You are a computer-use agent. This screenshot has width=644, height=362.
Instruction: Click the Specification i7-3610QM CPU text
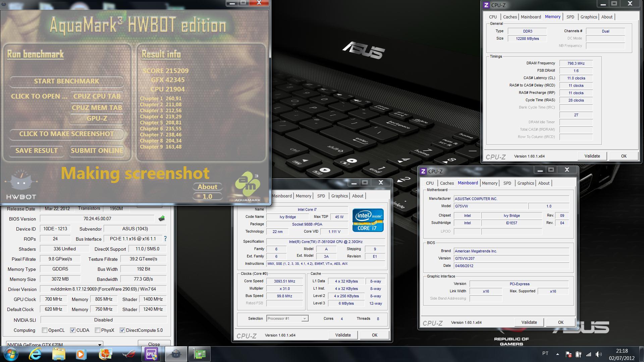coord(325,242)
